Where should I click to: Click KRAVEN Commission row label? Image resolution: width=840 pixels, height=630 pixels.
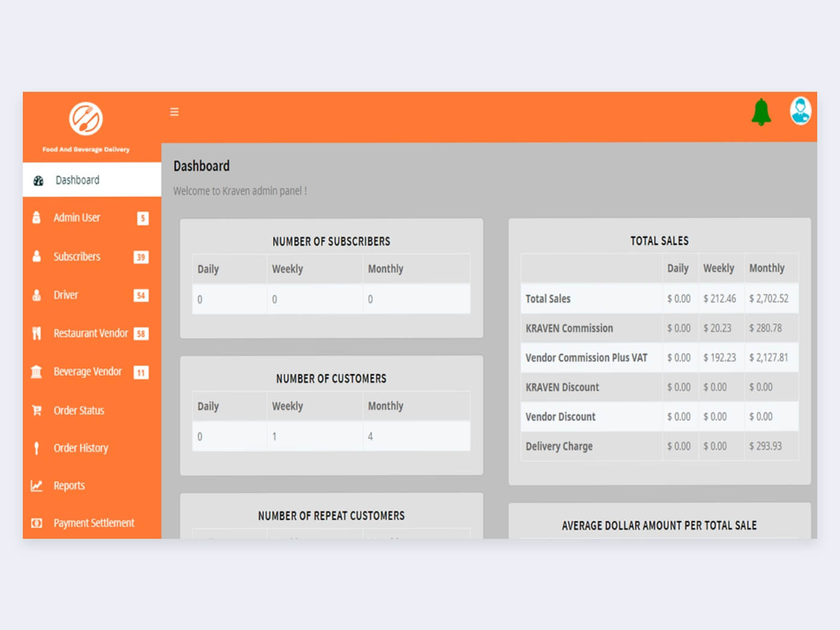click(569, 328)
